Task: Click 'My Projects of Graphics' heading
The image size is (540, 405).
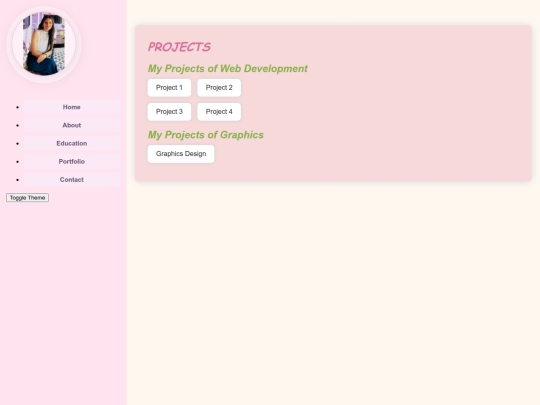Action: (x=206, y=135)
